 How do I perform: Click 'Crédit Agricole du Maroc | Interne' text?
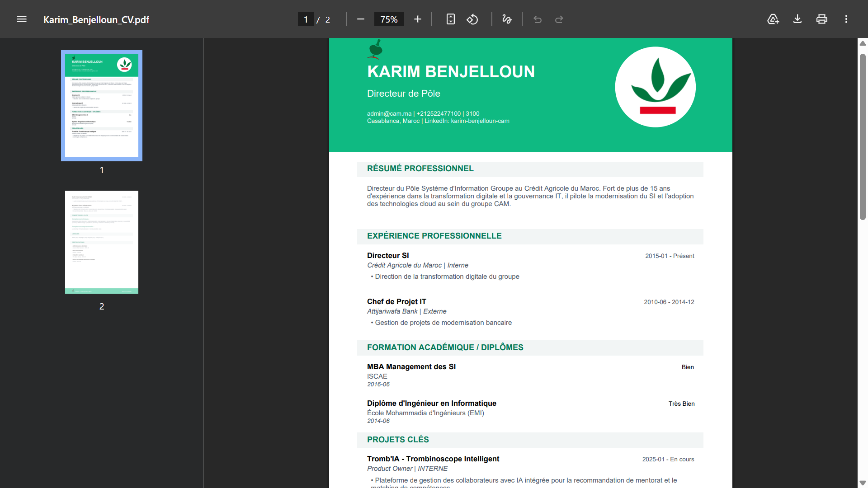tap(418, 265)
